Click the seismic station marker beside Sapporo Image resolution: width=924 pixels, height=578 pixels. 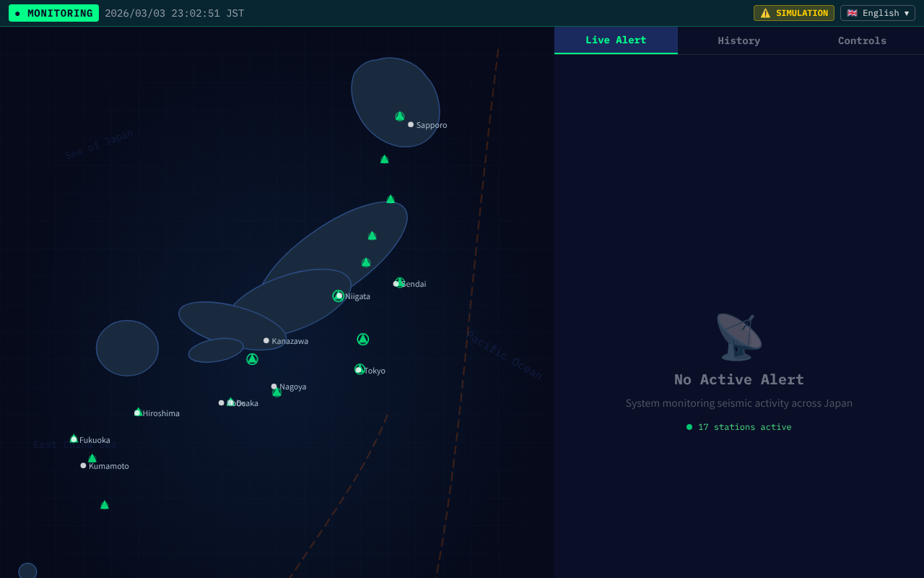coord(400,116)
